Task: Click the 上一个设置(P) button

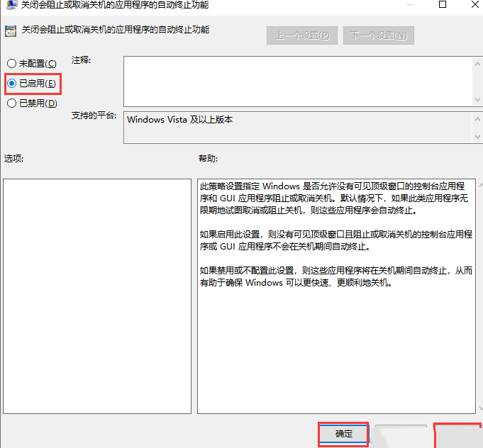Action: coord(302,35)
